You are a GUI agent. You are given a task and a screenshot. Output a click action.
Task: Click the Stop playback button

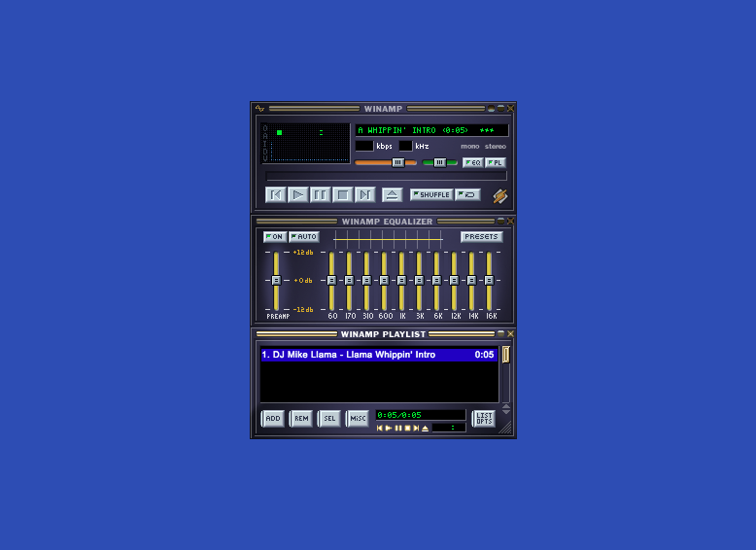click(x=342, y=195)
